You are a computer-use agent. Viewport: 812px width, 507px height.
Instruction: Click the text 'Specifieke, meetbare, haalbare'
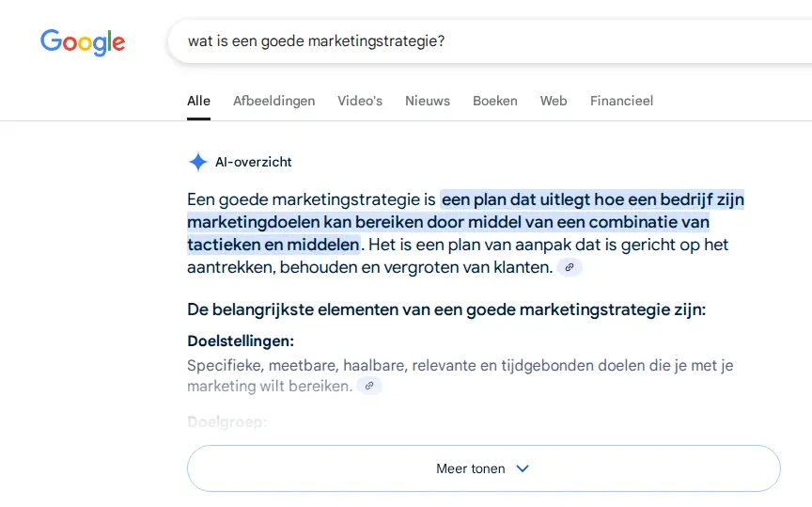point(297,366)
